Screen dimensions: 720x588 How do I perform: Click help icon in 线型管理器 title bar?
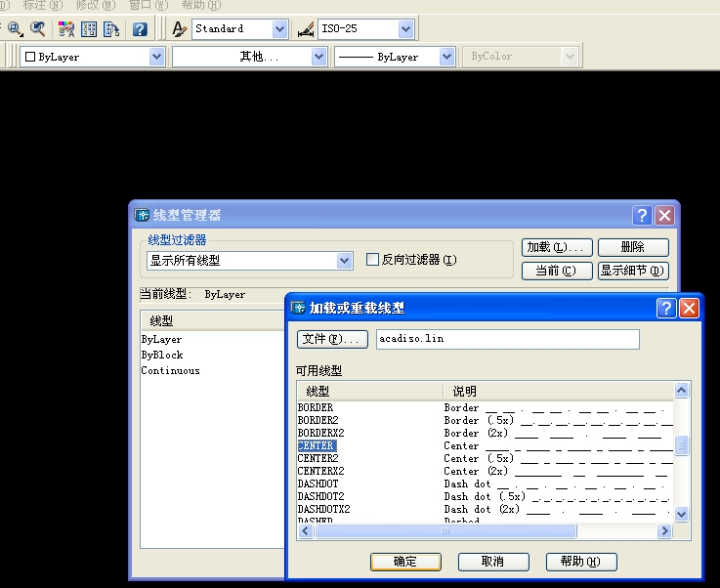(x=642, y=215)
